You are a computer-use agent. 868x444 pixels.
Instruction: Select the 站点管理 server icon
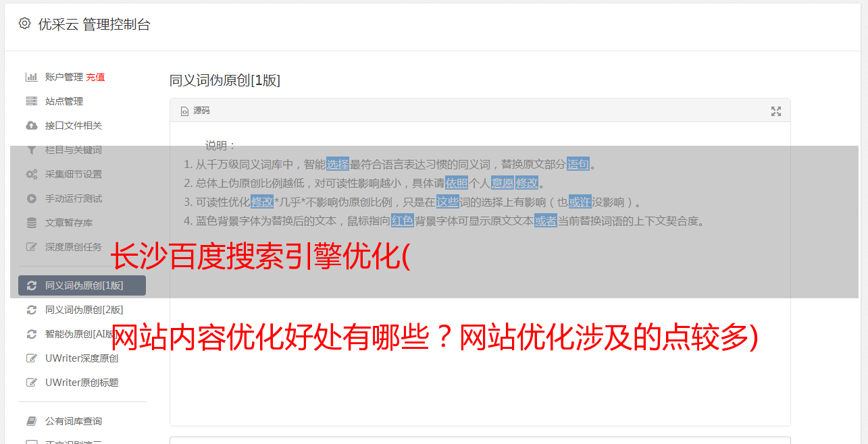[31, 101]
